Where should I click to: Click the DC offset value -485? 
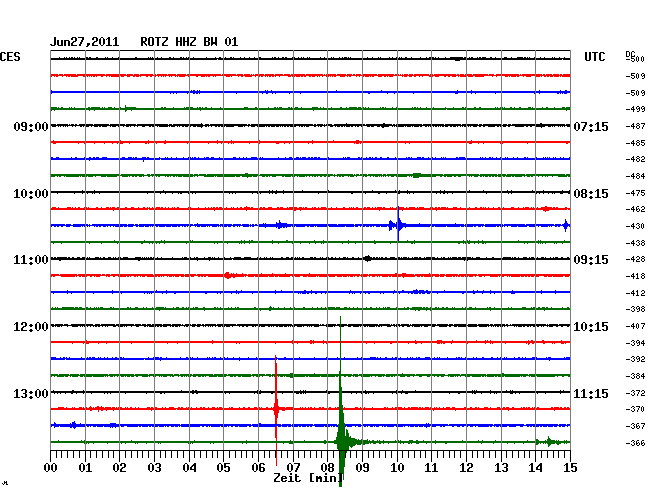[635, 143]
